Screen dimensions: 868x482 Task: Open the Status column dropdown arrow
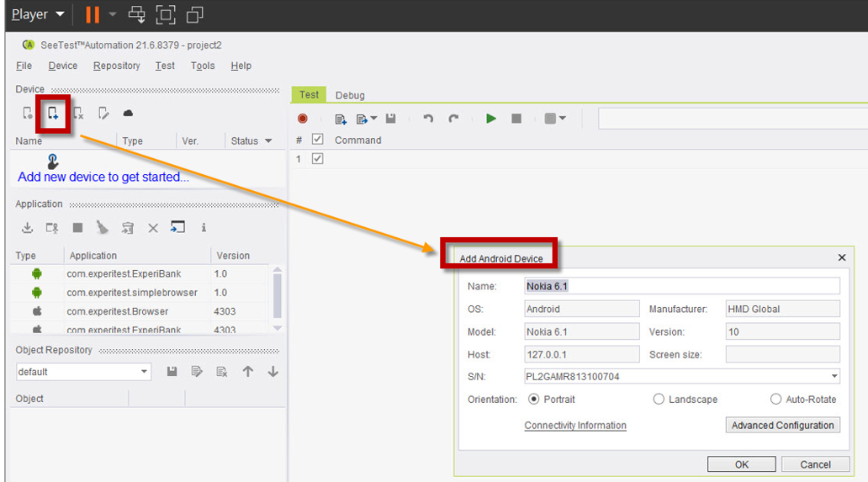point(268,140)
